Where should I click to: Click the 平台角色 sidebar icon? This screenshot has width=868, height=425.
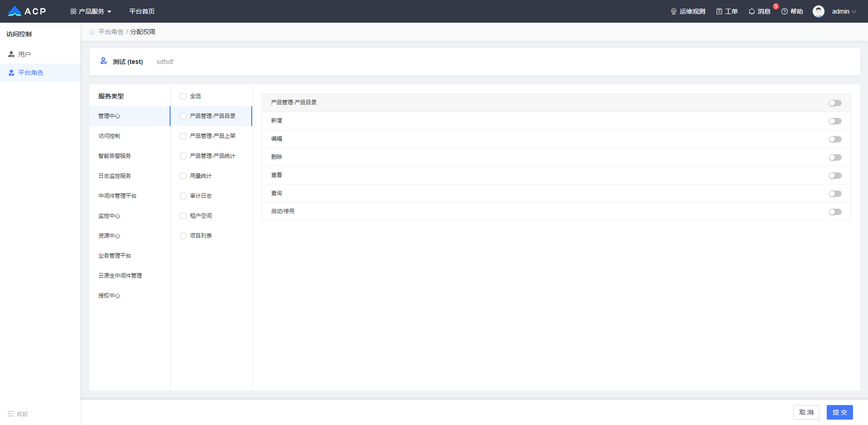point(11,73)
